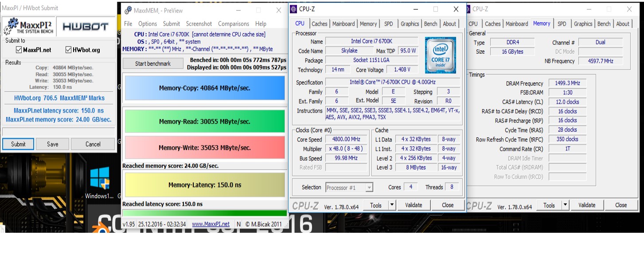Switch to Memory tab in first CPU-Z window
The width and height of the screenshot is (644, 270).
(x=368, y=24)
